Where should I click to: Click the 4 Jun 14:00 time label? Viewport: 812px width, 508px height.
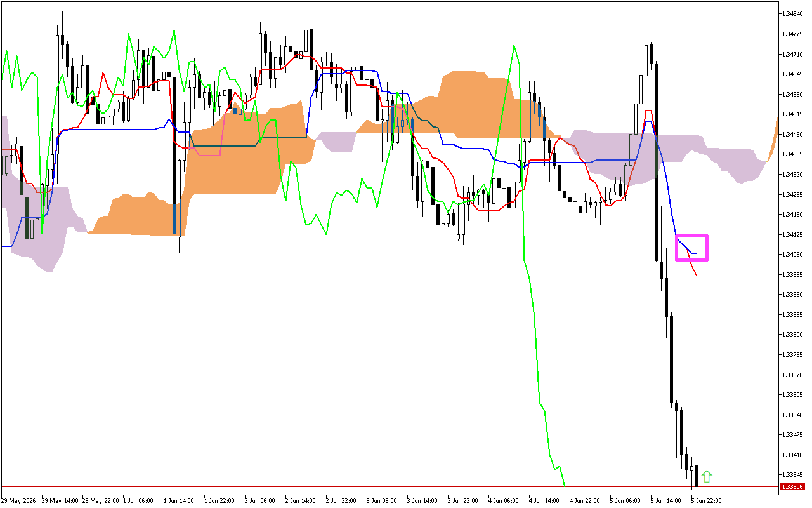(544, 501)
